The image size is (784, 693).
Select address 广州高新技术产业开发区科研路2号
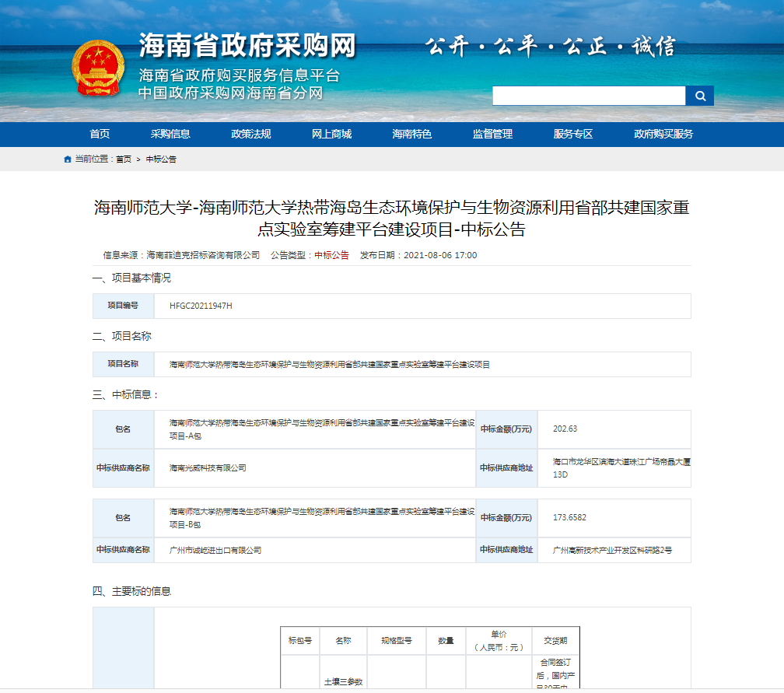click(x=612, y=550)
